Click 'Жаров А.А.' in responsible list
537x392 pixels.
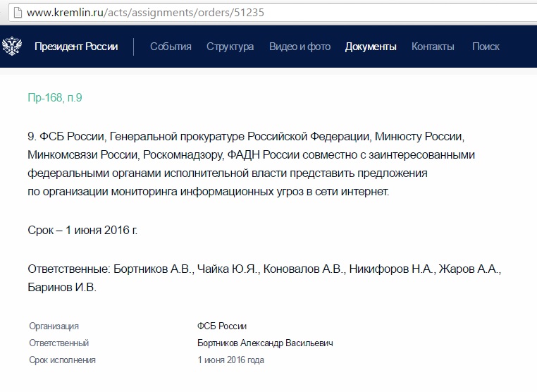pos(470,269)
